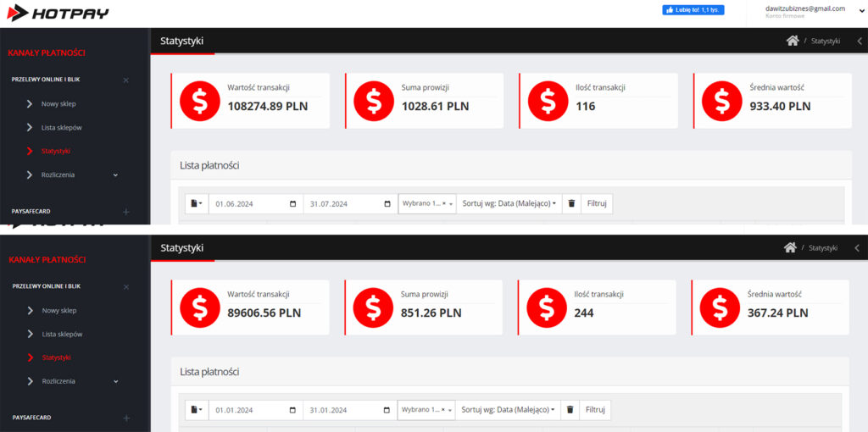Open the calendar icon in the 01.06.2024 field
868x432 pixels.
293,204
